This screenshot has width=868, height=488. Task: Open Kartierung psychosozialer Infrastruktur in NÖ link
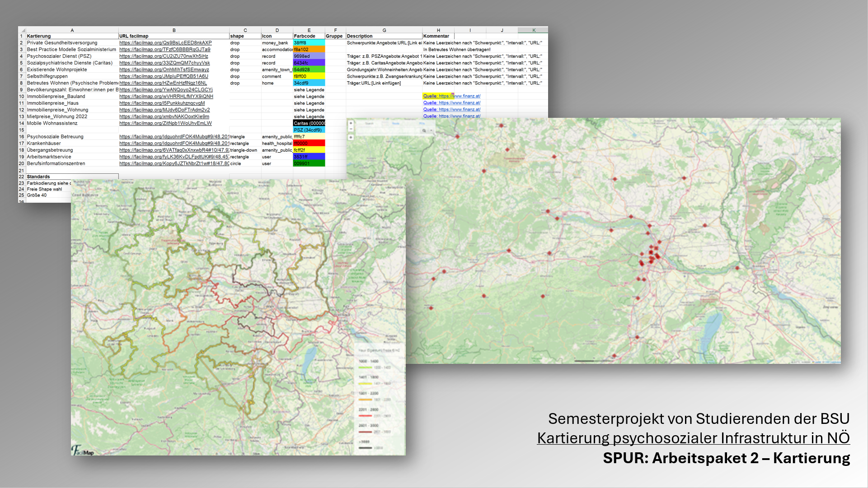693,438
